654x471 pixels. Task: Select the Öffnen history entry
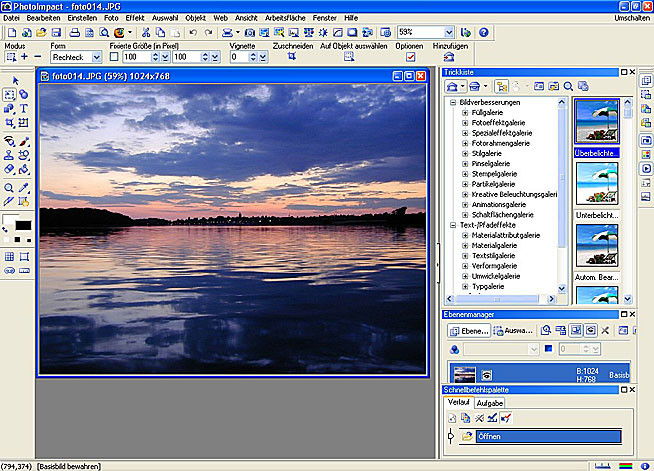[548, 436]
